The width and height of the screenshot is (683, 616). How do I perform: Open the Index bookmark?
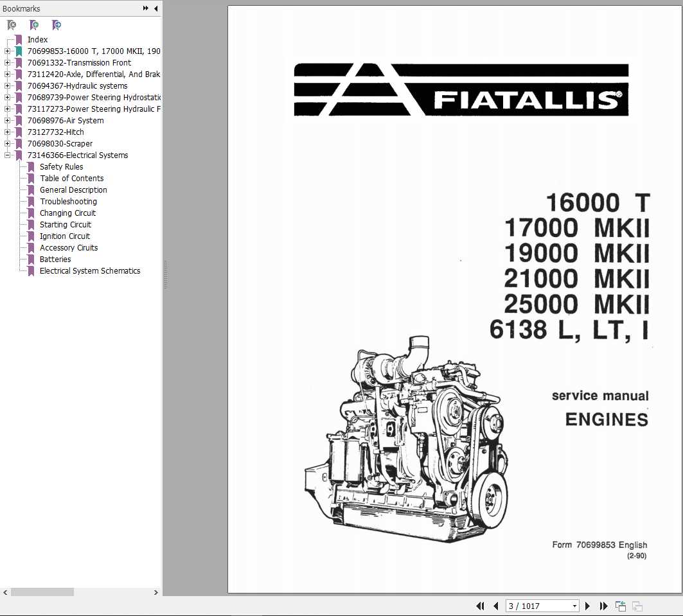(37, 40)
